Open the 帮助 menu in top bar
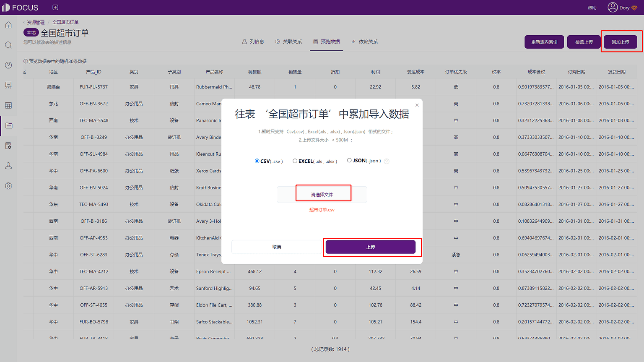The height and width of the screenshot is (362, 644). [x=592, y=8]
